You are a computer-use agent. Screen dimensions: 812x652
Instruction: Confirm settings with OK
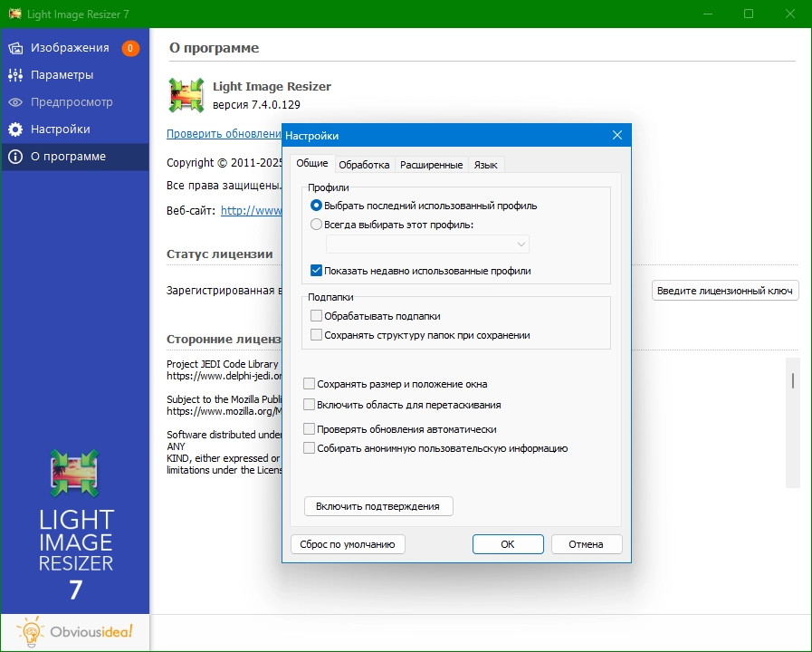pyautogui.click(x=508, y=544)
